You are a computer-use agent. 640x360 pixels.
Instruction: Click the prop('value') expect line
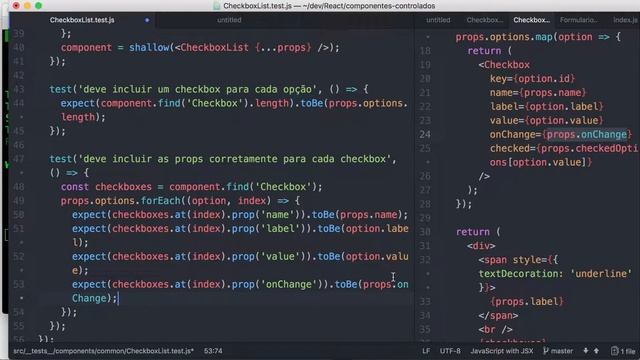tap(240, 256)
